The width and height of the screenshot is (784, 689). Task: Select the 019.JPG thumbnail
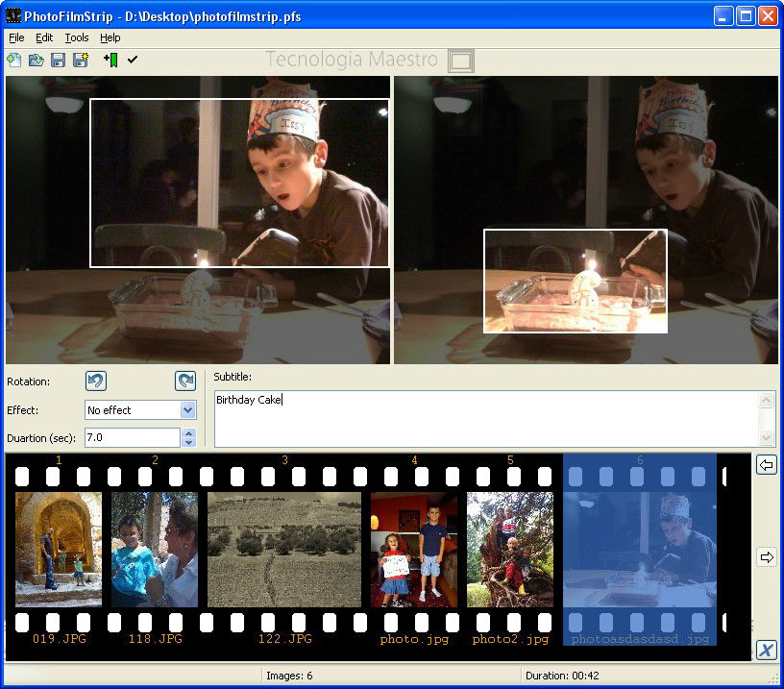(58, 549)
